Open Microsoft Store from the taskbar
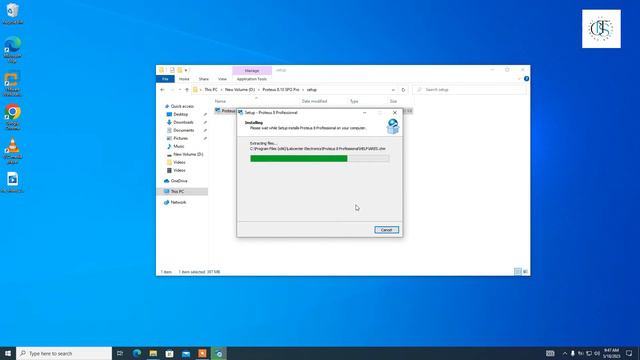This screenshot has height=360, width=640. (x=169, y=353)
